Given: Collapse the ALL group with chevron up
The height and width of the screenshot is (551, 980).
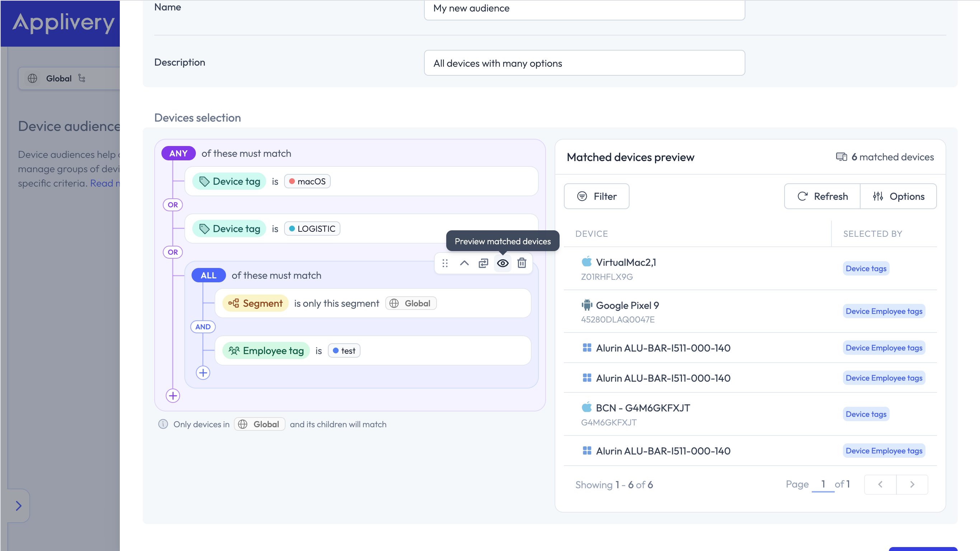Looking at the screenshot, I should pyautogui.click(x=464, y=263).
